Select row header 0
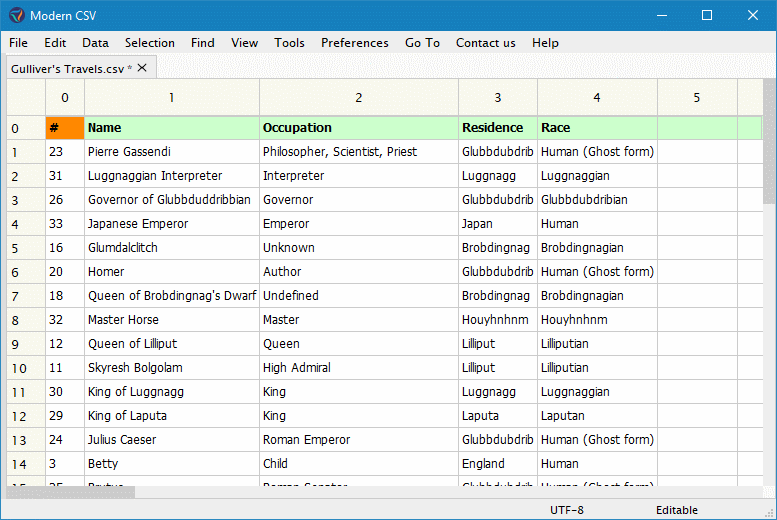This screenshot has height=520, width=777. pos(26,128)
